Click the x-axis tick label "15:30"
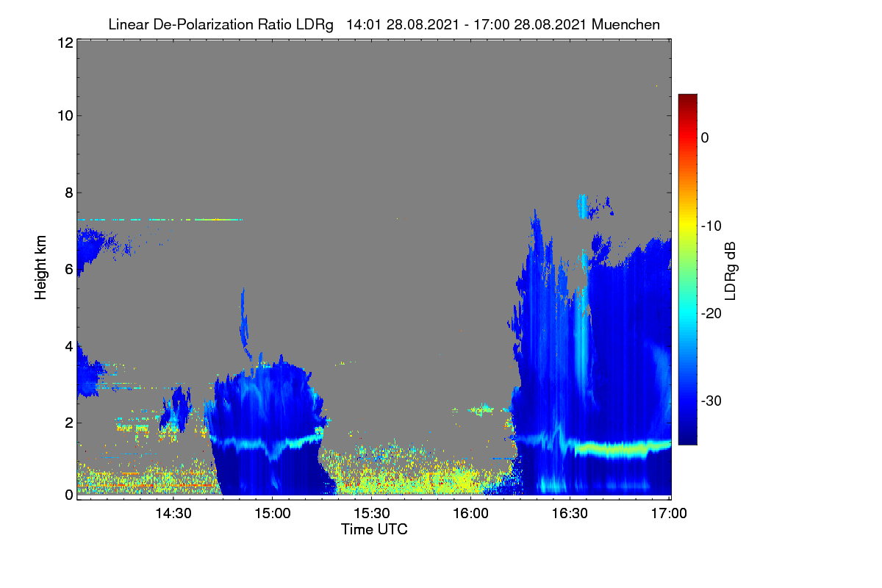Screen dimensions: 882x588 click(372, 514)
